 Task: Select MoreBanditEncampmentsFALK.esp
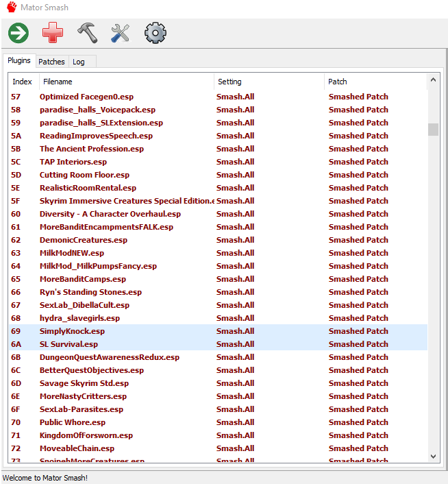click(x=218, y=227)
